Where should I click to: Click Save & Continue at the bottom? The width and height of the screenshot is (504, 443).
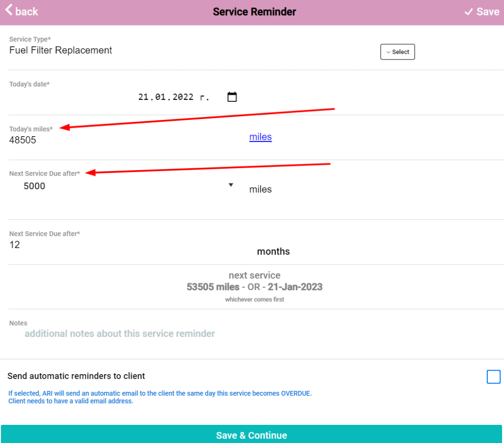coord(252,435)
